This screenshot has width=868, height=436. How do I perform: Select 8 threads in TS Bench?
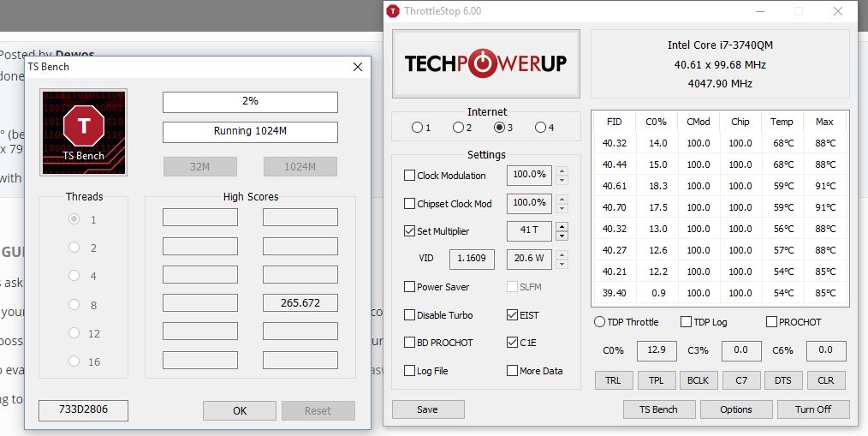[x=74, y=304]
